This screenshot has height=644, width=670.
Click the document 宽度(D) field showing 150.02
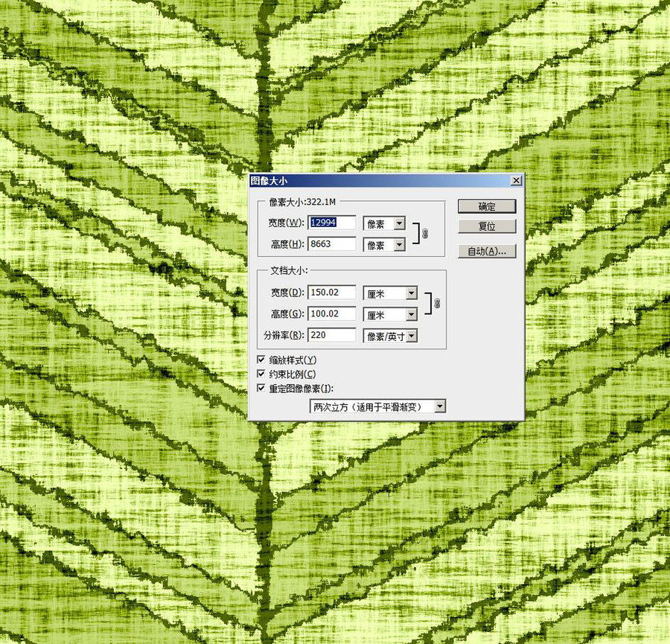(331, 293)
